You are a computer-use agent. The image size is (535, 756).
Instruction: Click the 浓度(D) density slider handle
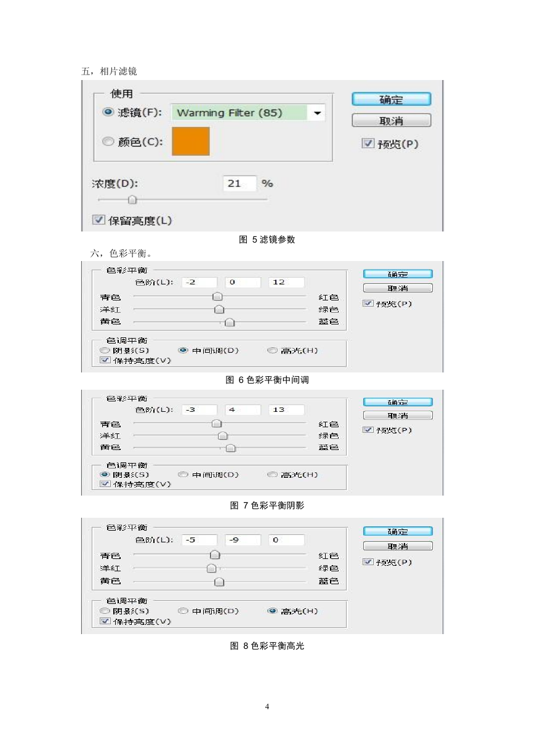132,199
